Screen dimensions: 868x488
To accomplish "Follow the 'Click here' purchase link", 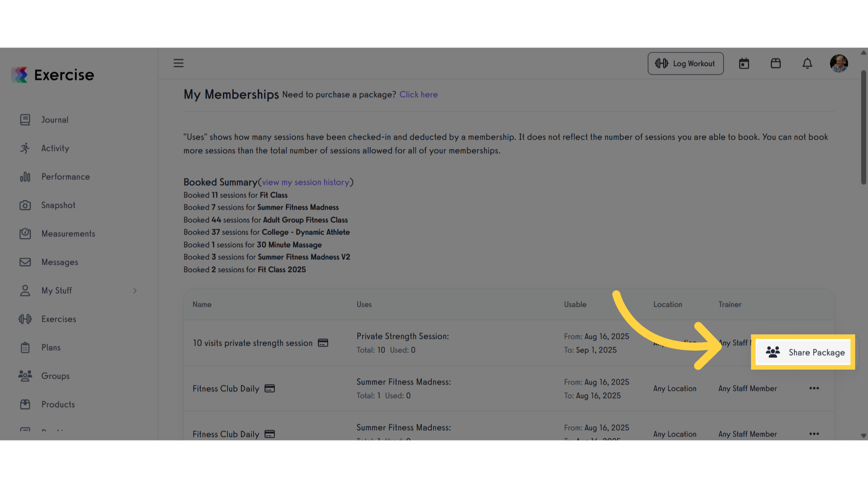I will point(419,95).
